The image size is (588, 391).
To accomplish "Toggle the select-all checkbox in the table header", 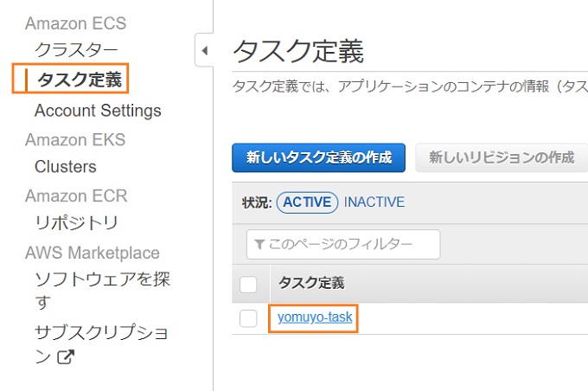I will click(x=248, y=285).
